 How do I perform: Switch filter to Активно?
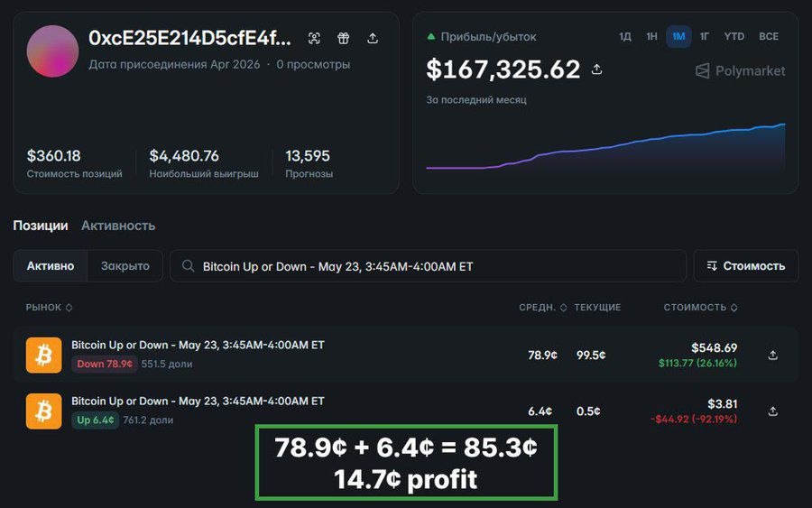pyautogui.click(x=51, y=266)
